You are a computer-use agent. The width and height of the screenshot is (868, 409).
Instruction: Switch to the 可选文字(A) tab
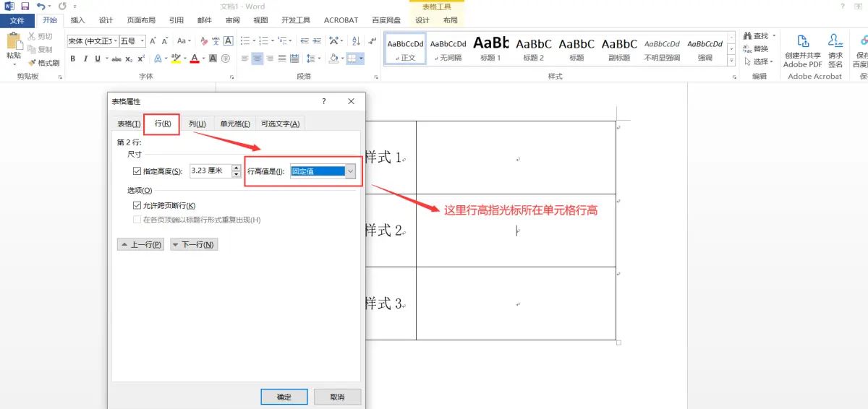click(280, 124)
